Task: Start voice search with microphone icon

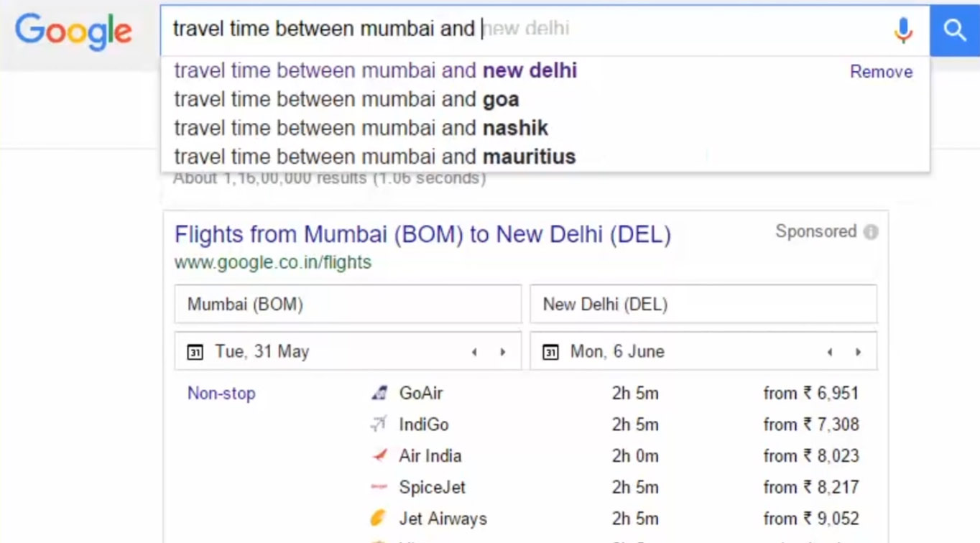Action: pos(903,30)
